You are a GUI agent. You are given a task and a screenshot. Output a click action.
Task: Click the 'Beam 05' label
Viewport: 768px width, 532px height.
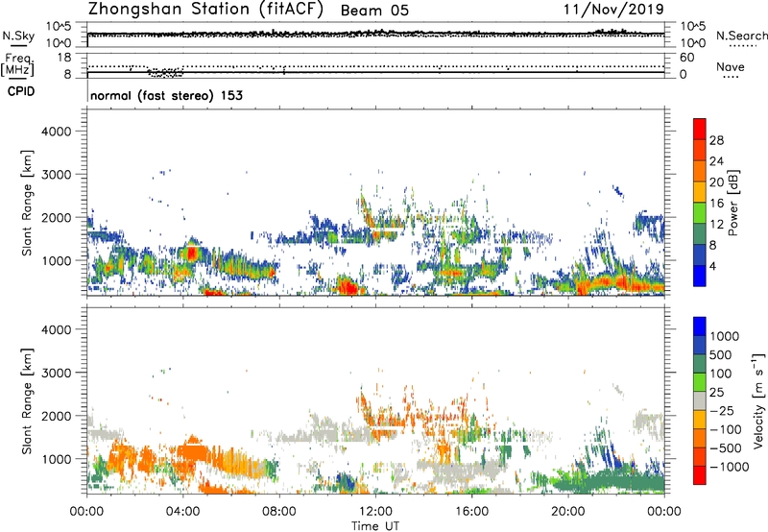click(x=374, y=11)
